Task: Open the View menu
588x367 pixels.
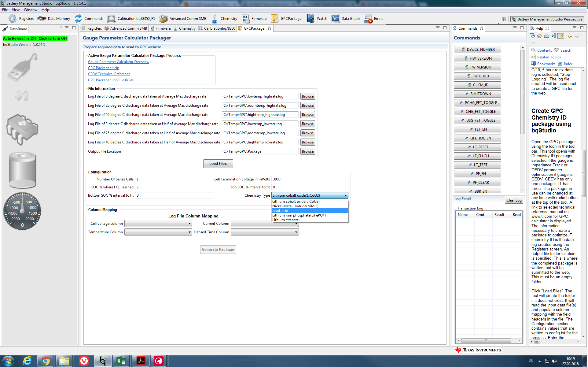Action: 16,10
